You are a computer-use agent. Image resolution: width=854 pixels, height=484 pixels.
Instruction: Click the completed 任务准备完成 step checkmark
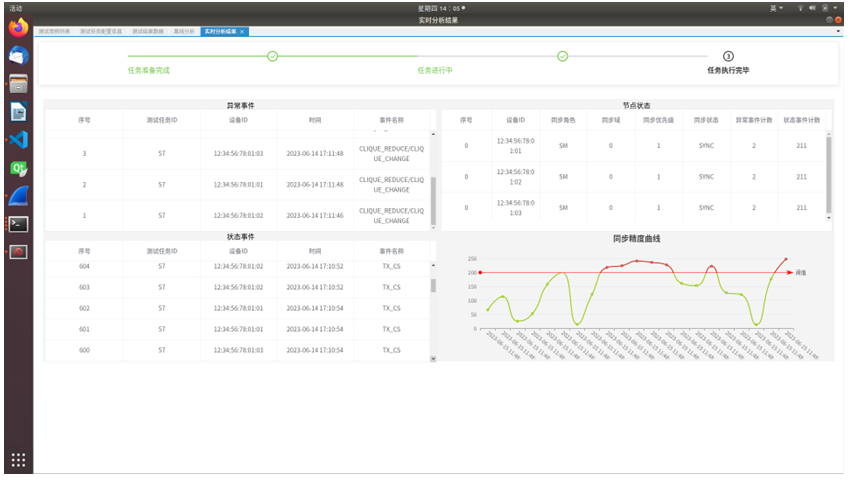[x=272, y=56]
